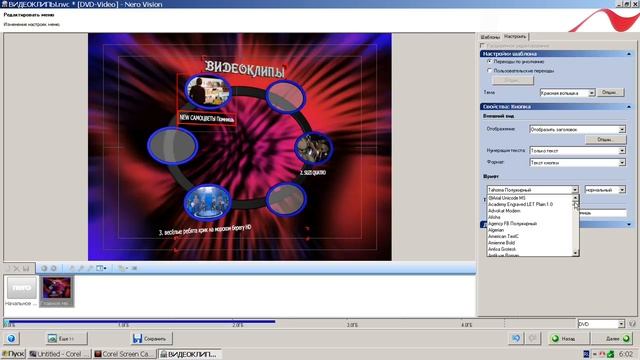The width and height of the screenshot is (640, 360).
Task: Click the delete X icon in strip toolbar
Action: coord(16,268)
